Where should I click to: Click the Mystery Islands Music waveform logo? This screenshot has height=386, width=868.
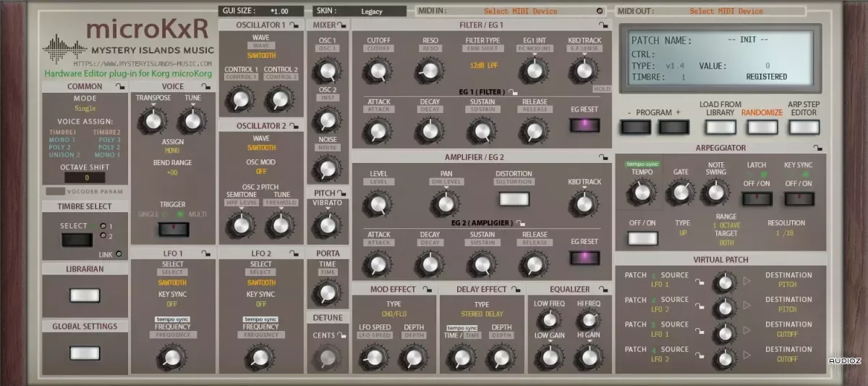(x=64, y=49)
